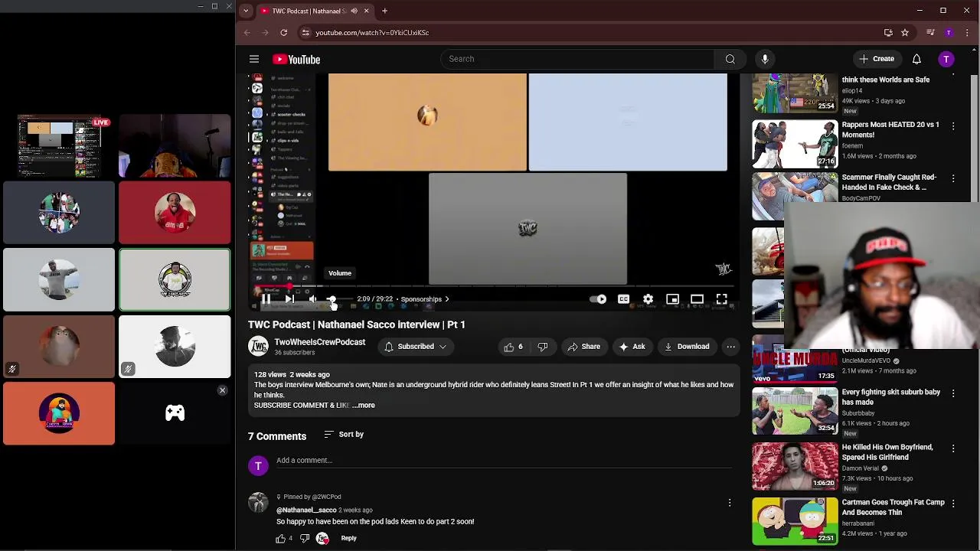Open the Create menu
Image resolution: width=980 pixels, height=551 pixels.
877,59
